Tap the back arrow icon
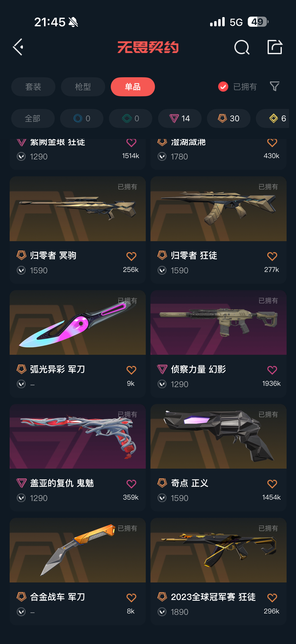Viewport: 296px width, 644px height. pyautogui.click(x=18, y=47)
